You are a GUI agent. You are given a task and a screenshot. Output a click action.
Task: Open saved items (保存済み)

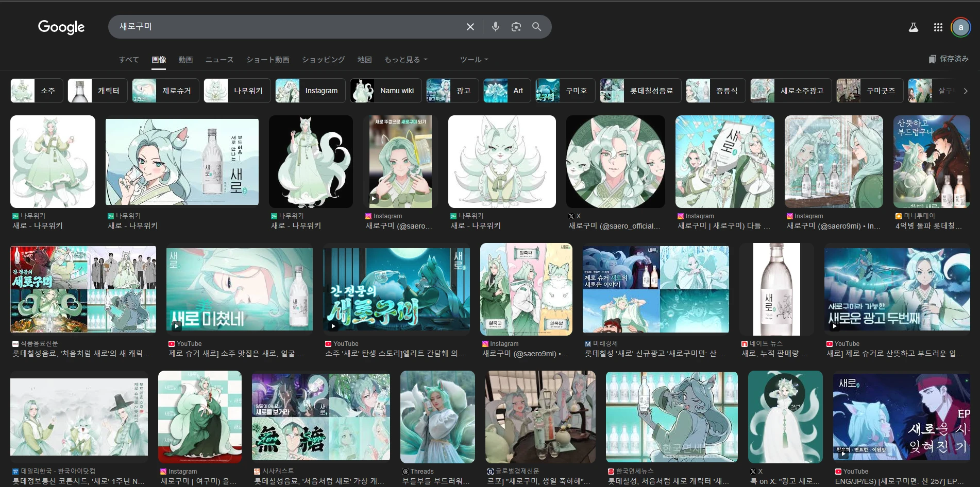pos(948,59)
